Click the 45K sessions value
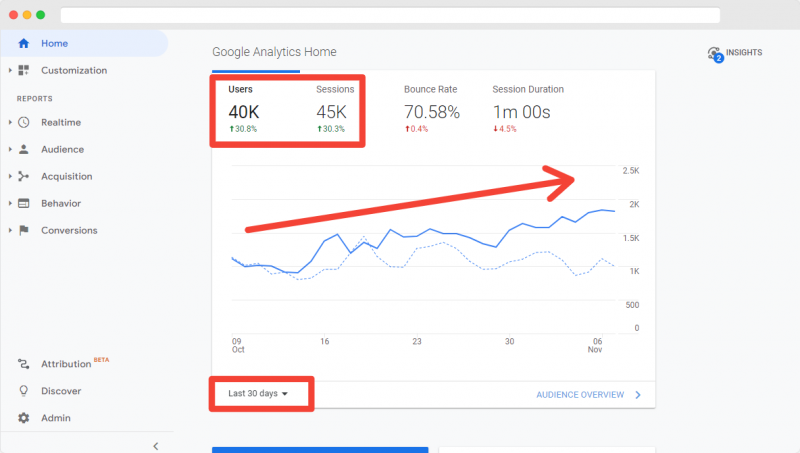Screen dimensions: 800x453 (x=331, y=112)
